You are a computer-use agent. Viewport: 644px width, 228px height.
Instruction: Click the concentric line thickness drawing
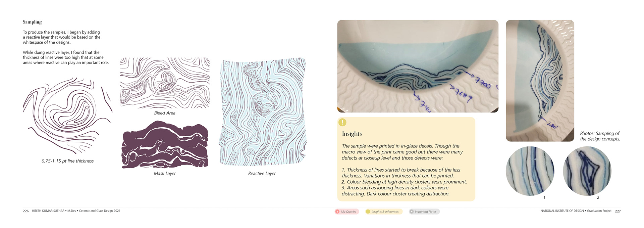(x=67, y=116)
